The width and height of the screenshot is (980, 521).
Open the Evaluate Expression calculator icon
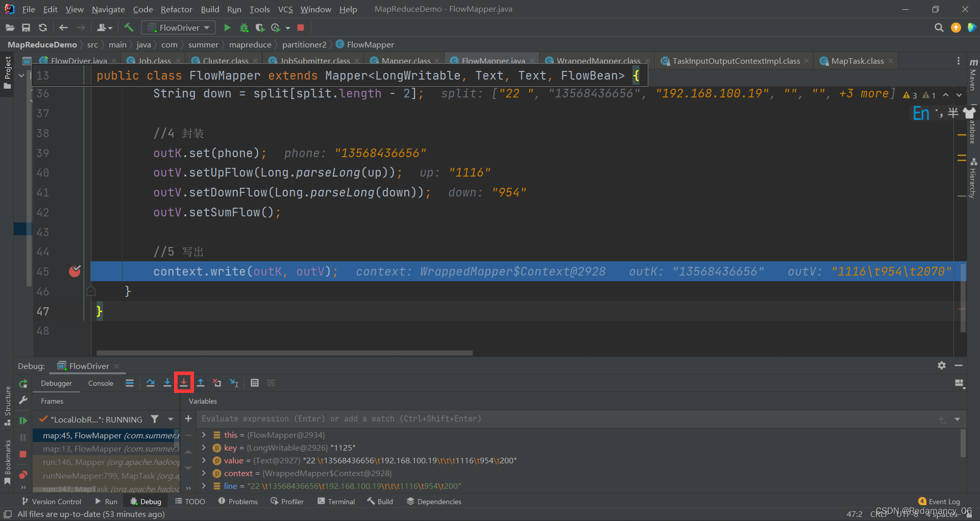[x=255, y=383]
